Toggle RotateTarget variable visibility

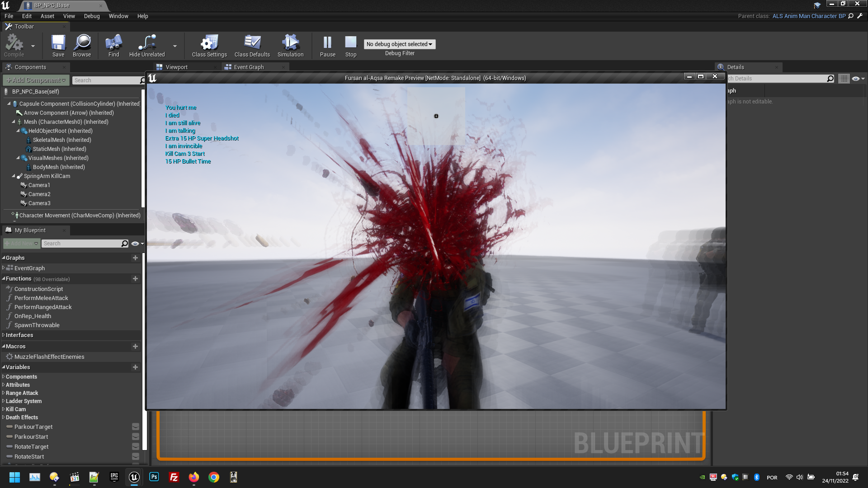(135, 446)
